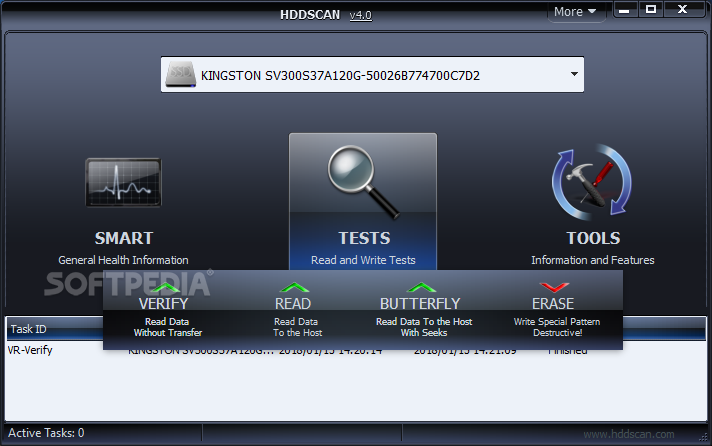Click the TOOLS label text

point(593,238)
